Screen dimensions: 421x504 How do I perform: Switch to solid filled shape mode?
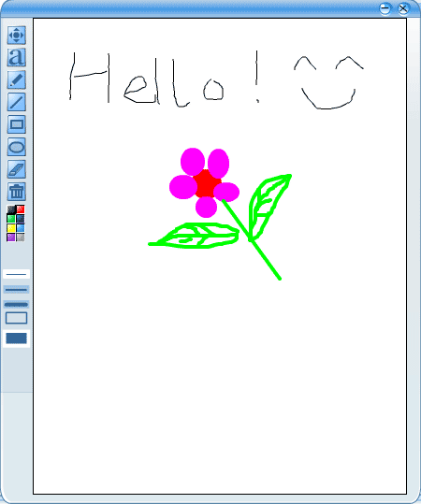(17, 338)
